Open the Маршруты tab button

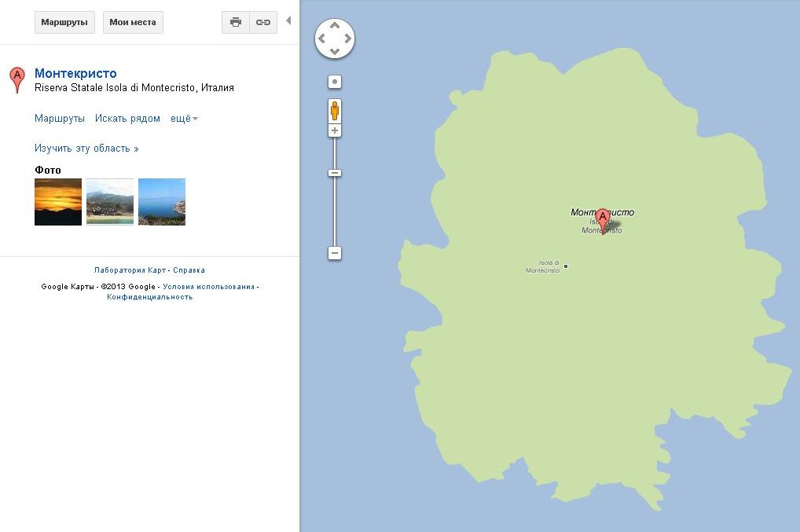point(64,23)
